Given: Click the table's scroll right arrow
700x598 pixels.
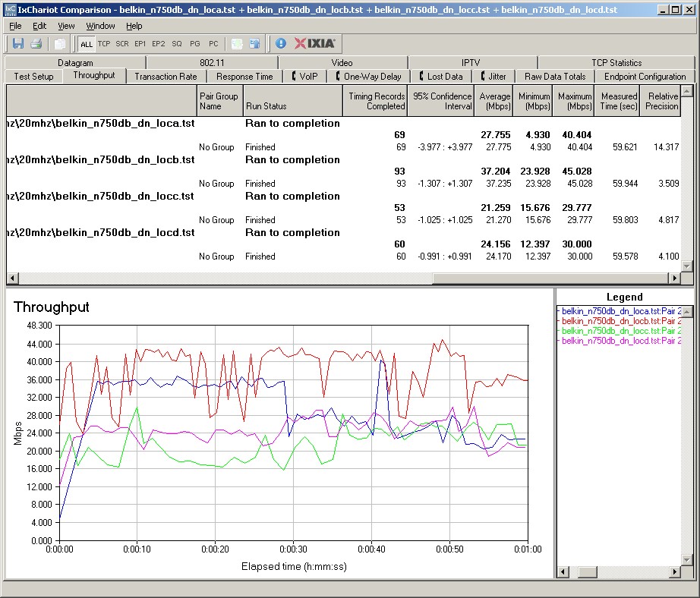Looking at the screenshot, I should (x=674, y=278).
